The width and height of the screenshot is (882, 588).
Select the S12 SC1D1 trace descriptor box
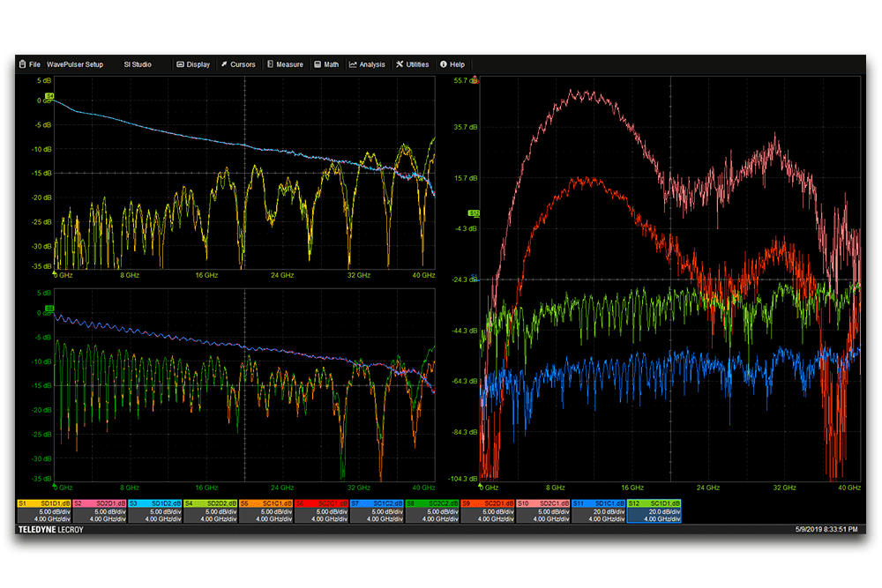654,510
